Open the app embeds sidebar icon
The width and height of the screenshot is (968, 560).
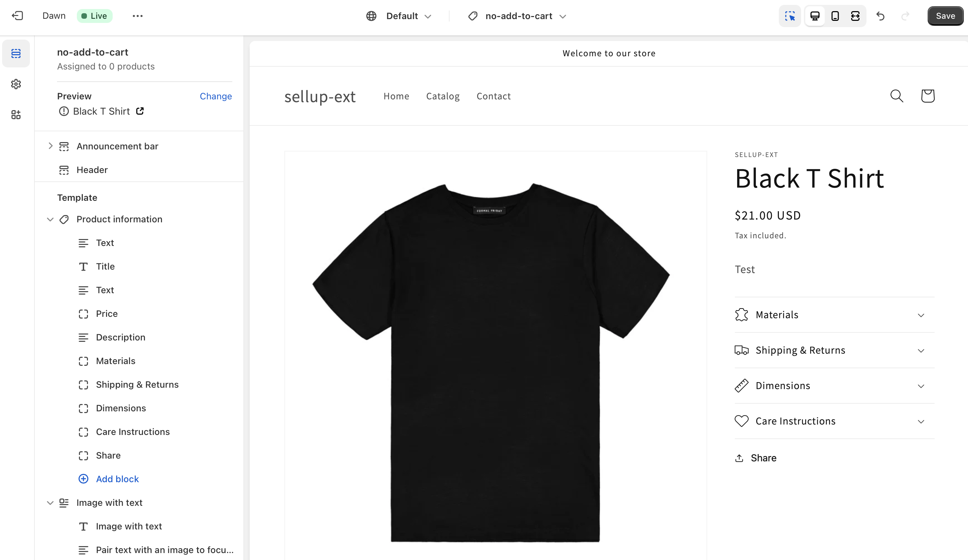point(16,114)
